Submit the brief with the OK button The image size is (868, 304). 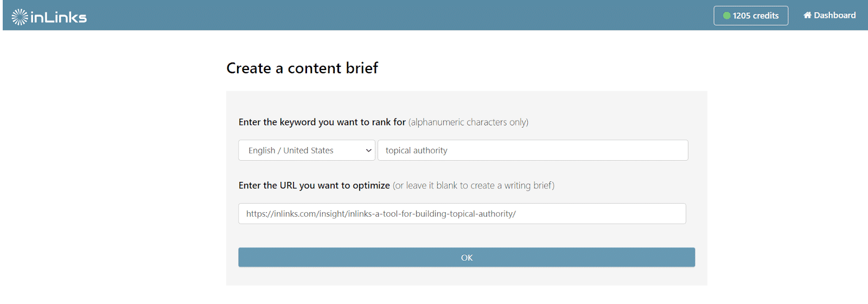coord(467,257)
